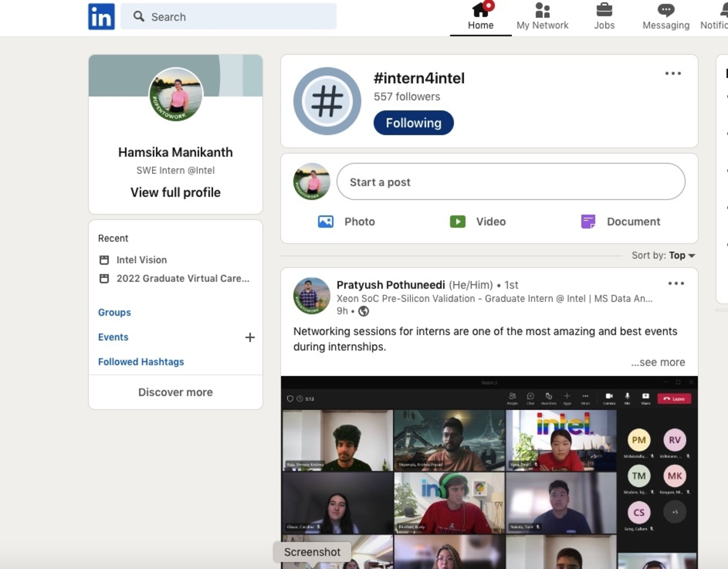Click View full profile
The height and width of the screenshot is (569, 728).
(176, 192)
